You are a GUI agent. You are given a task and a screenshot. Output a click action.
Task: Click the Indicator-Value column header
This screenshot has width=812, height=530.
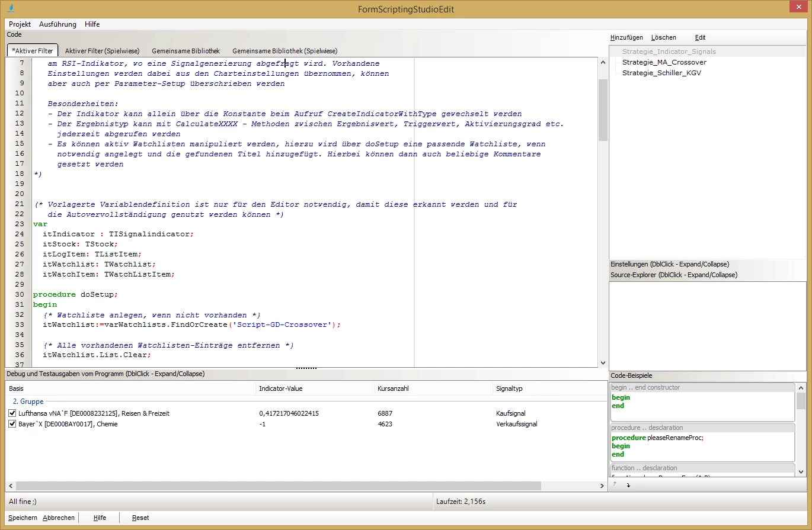[315, 388]
